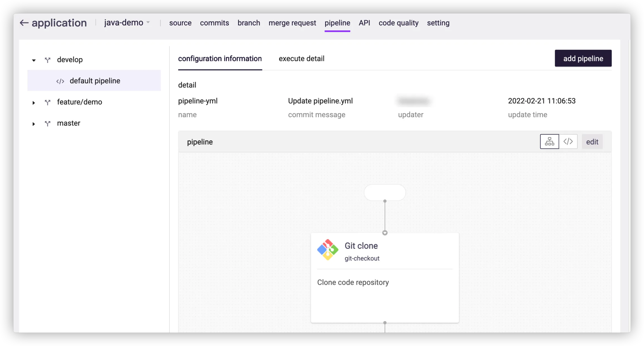The width and height of the screenshot is (644, 346).
Task: Expand the master branch
Action: pyautogui.click(x=34, y=124)
